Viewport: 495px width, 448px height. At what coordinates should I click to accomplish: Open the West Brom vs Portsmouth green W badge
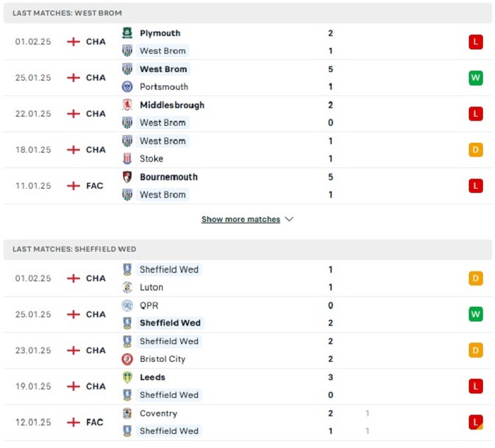(476, 78)
